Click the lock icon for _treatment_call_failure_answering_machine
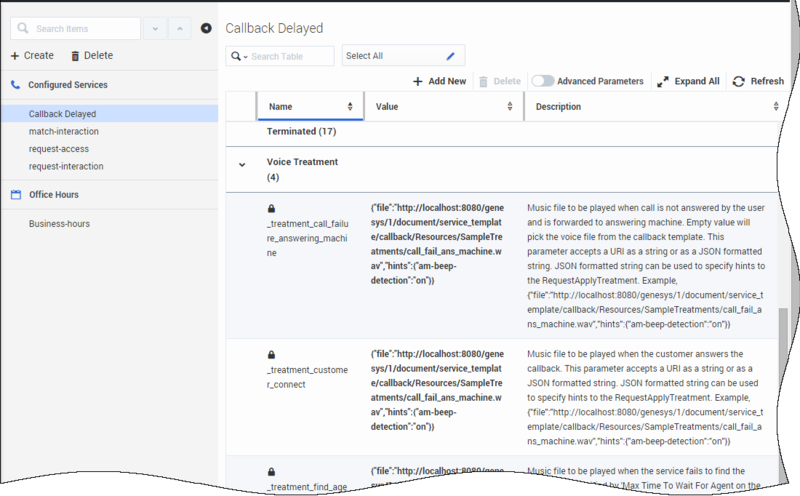Image resolution: width=800 pixels, height=496 pixels. coord(271,208)
